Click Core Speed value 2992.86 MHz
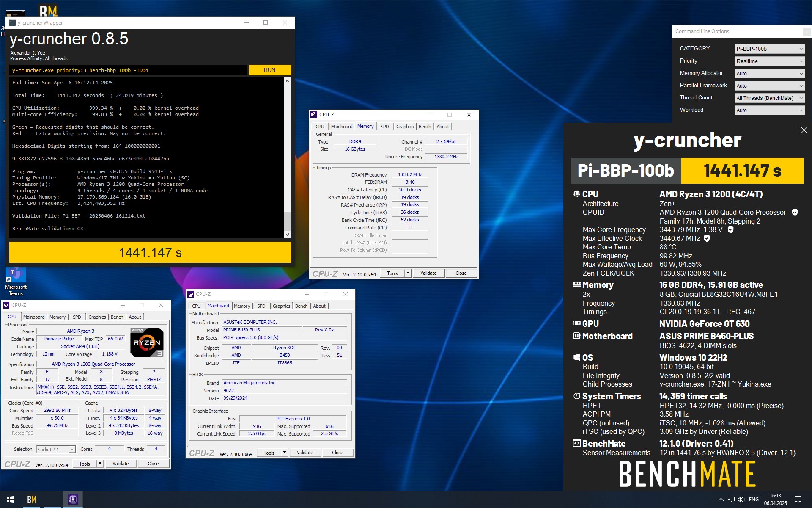Screen dimensions: 812x508 57,410
